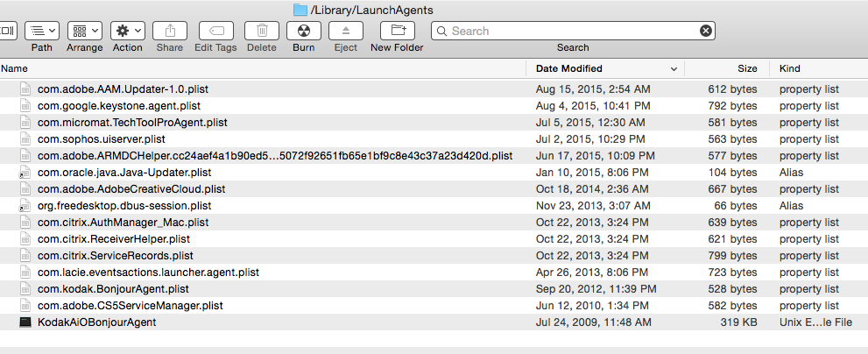Screen dimensions: 868x354
Task: Click the 104 bytes size value
Action: point(732,173)
